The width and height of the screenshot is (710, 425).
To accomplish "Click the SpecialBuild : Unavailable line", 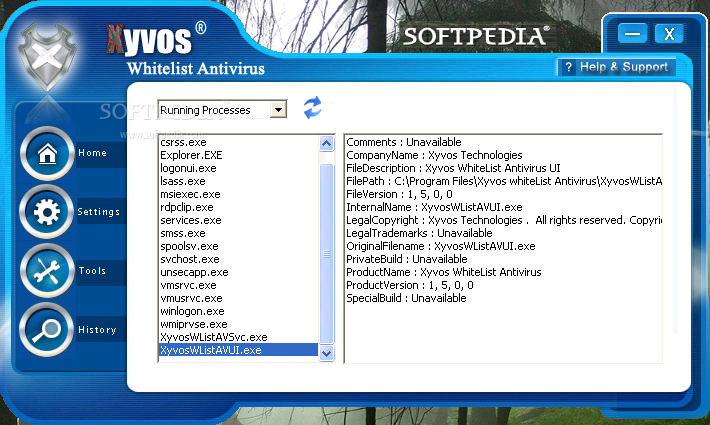I will [406, 298].
